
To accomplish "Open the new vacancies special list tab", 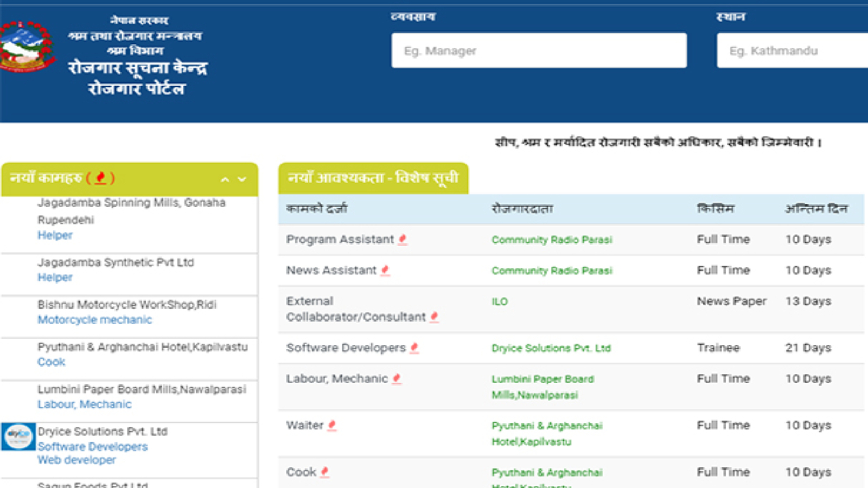I will coord(373,178).
